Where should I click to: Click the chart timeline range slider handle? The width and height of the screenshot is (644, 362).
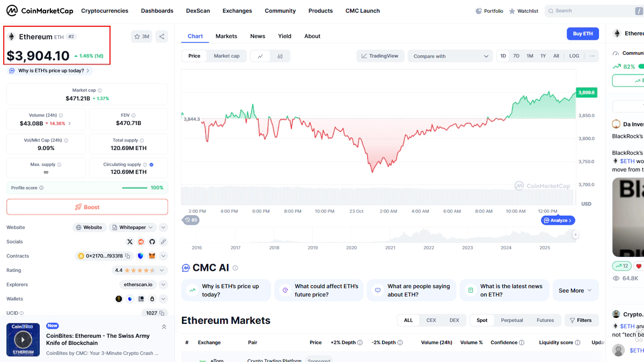click(575, 234)
